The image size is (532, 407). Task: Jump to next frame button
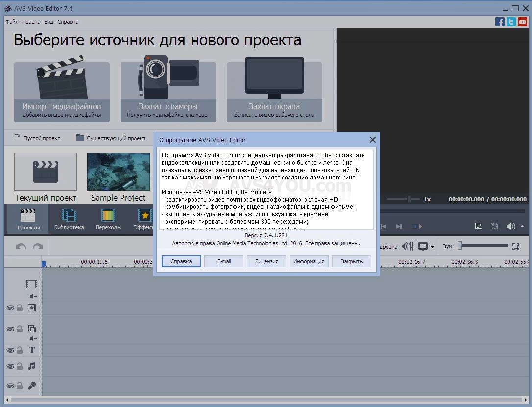[x=399, y=226]
